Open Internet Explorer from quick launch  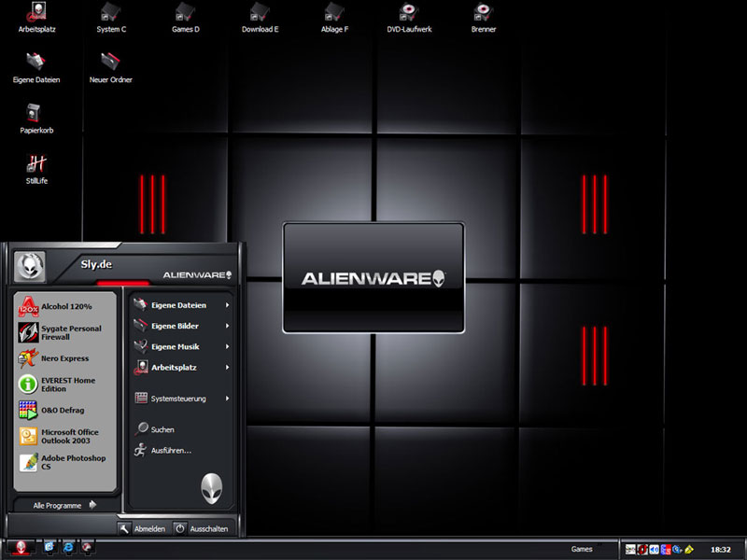(68, 547)
